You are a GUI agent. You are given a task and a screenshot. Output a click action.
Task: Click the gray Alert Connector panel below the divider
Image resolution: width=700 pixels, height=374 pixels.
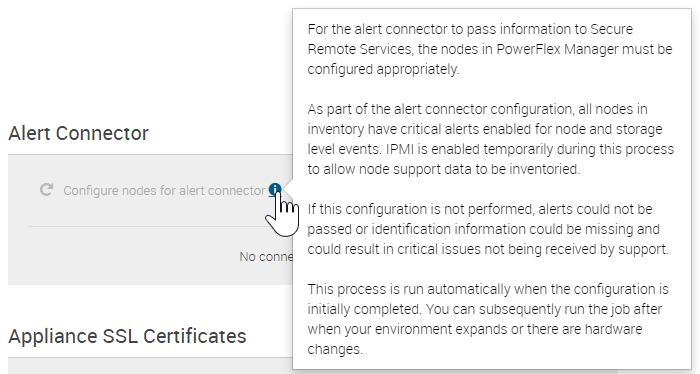pyautogui.click(x=150, y=256)
